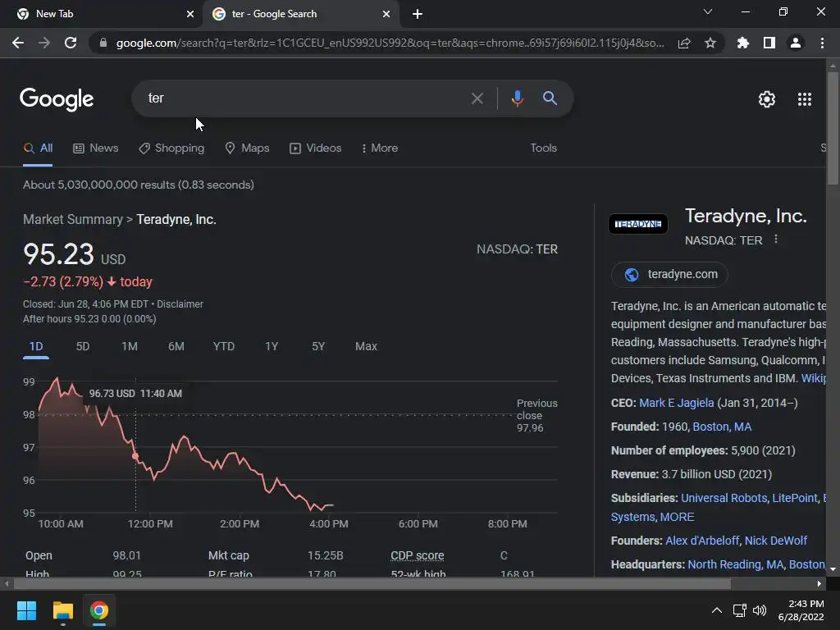Viewport: 840px width, 630px height.
Task: Select the Videos results tab
Action: click(x=316, y=148)
